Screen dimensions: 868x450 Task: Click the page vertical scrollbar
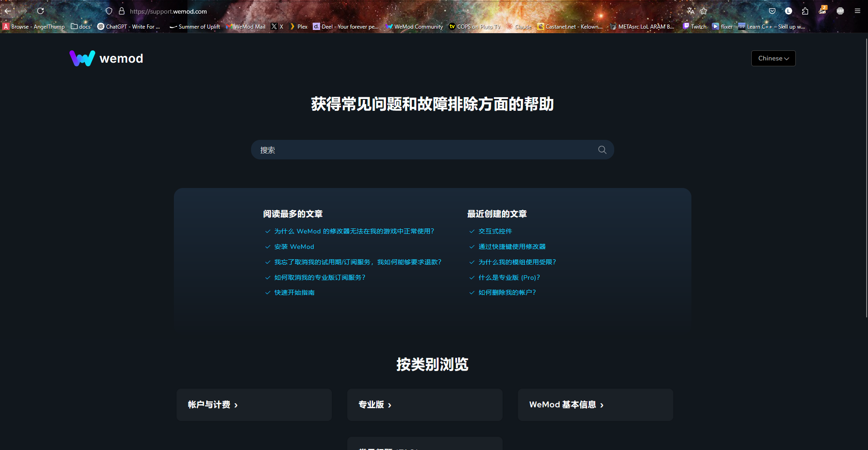point(866,178)
